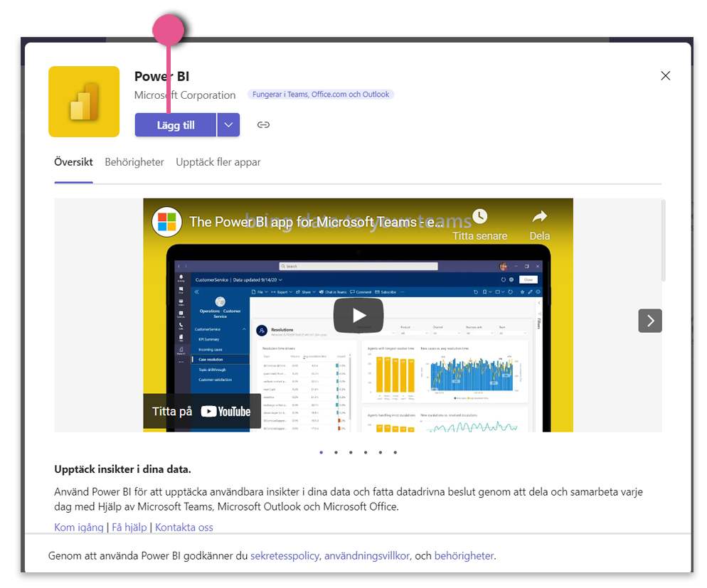Expand the Lägg till dropdown arrow
The width and height of the screenshot is (707, 588).
[228, 125]
